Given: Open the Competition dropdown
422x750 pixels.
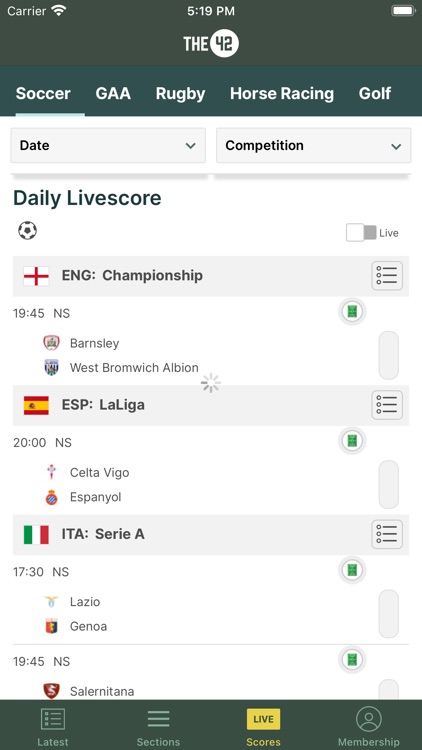Looking at the screenshot, I should (x=313, y=145).
